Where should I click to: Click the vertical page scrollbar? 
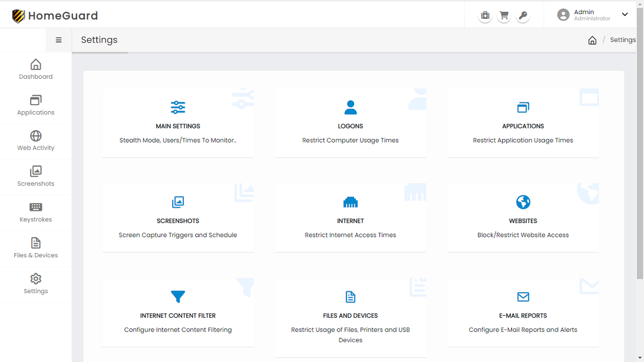[x=640, y=144]
